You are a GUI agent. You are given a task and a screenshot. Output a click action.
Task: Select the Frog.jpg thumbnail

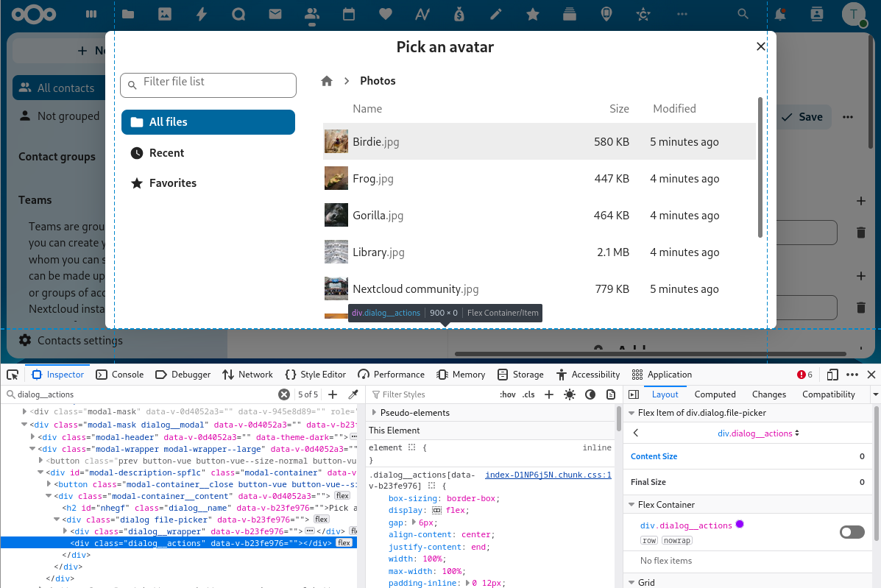(x=336, y=179)
